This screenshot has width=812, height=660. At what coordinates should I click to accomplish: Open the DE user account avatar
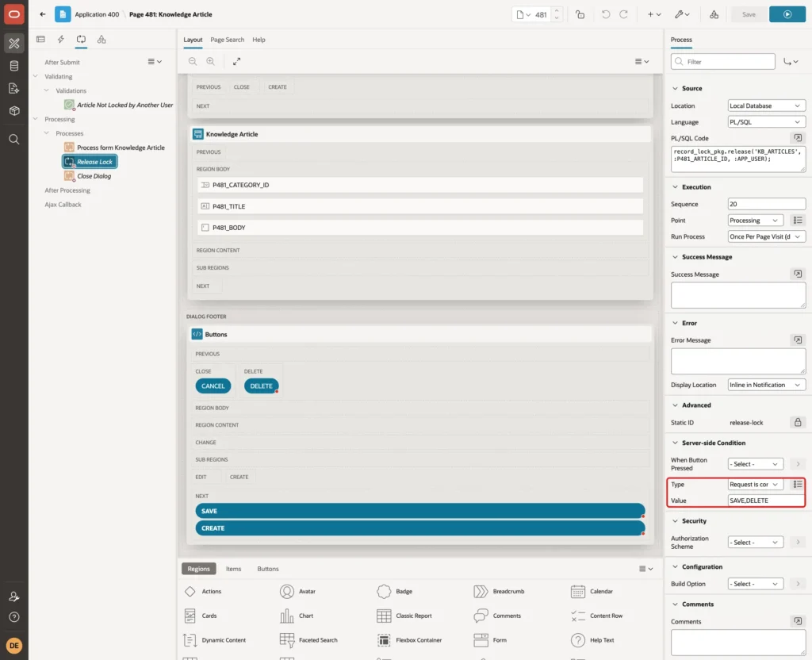[x=14, y=646]
